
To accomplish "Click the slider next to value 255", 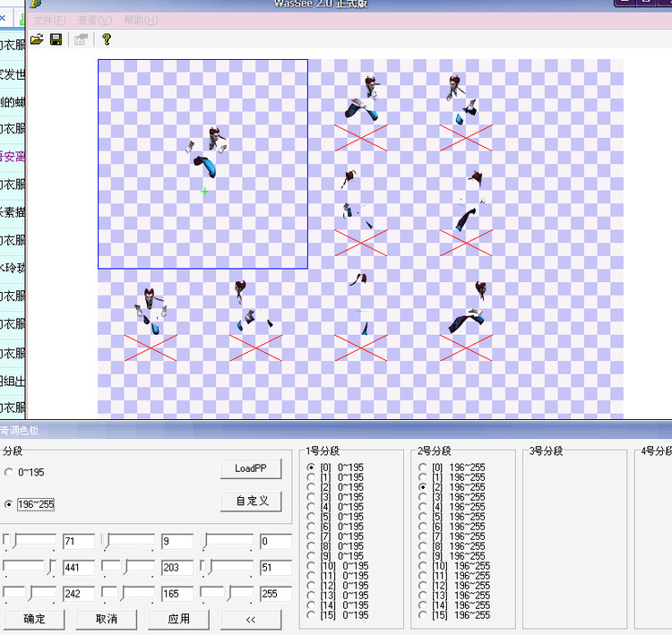I will coord(227,594).
